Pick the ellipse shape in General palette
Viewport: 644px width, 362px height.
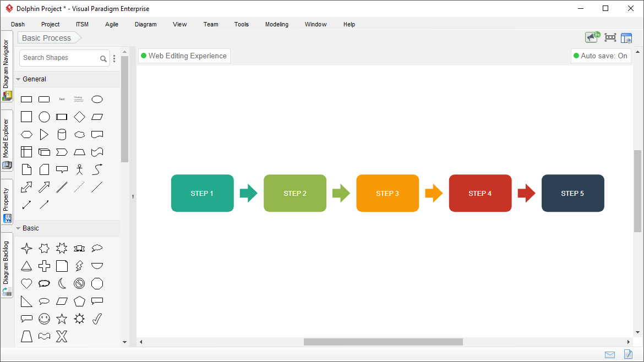coord(97,100)
